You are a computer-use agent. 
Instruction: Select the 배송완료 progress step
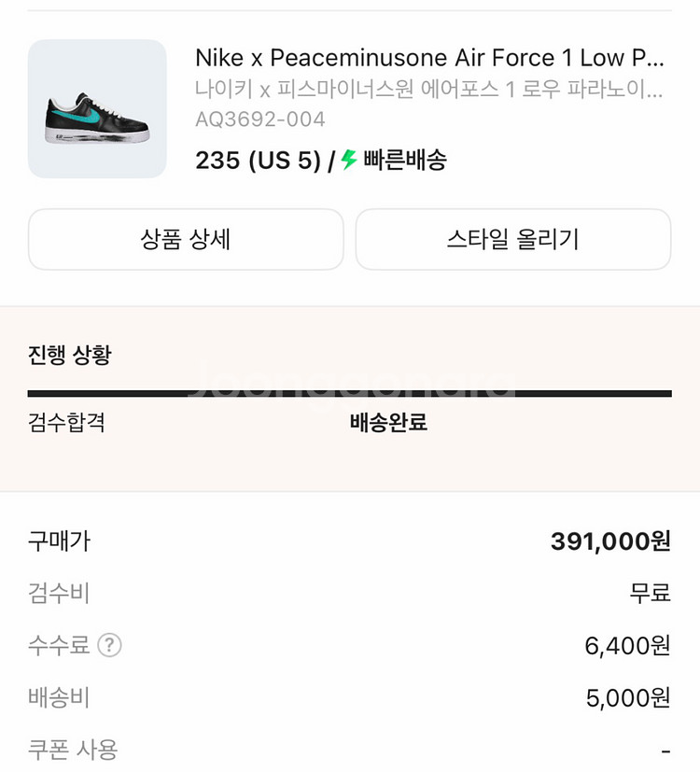[x=388, y=422]
